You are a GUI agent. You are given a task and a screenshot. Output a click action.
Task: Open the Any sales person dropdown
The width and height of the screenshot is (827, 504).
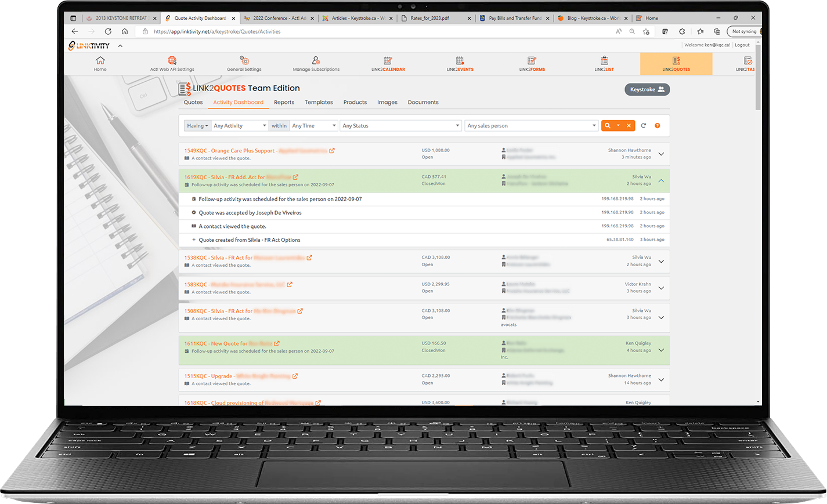tap(531, 125)
